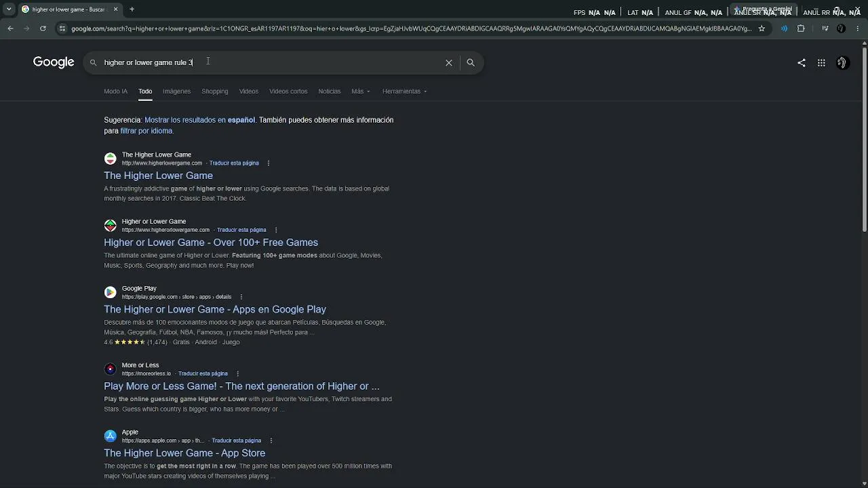Close the higher or lower game tab
The image size is (868, 488).
point(115,9)
